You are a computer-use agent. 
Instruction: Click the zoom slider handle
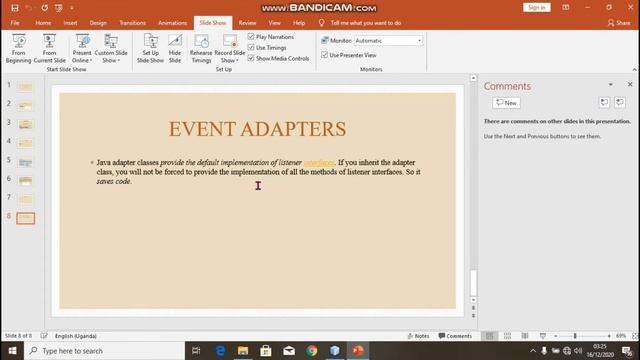[x=575, y=336]
